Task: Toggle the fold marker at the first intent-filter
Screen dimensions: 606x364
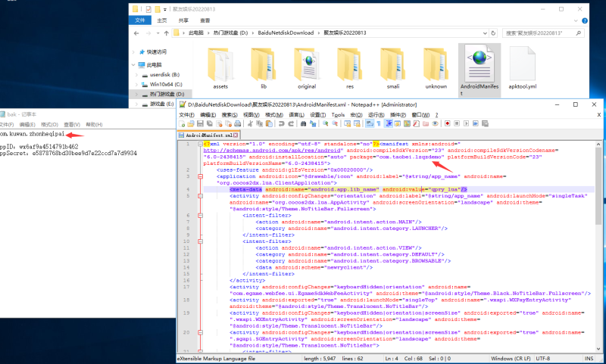Action: point(201,214)
